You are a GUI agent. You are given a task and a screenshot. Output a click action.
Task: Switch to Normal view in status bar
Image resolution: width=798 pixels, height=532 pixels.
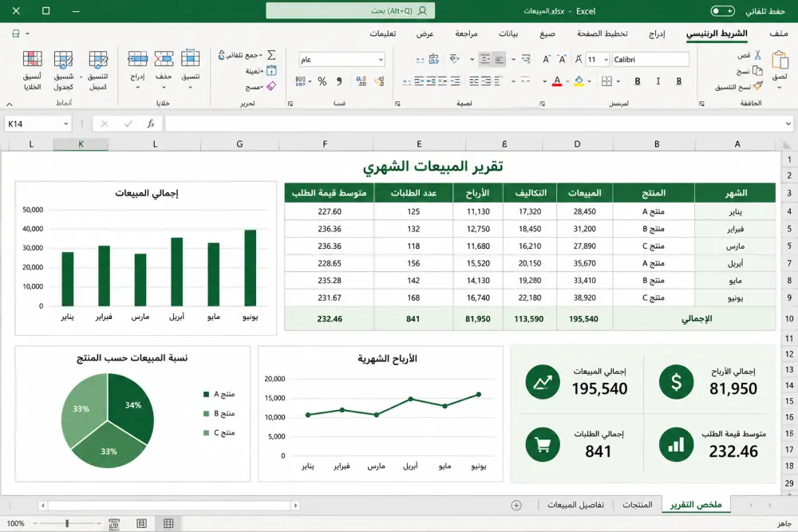(168, 523)
